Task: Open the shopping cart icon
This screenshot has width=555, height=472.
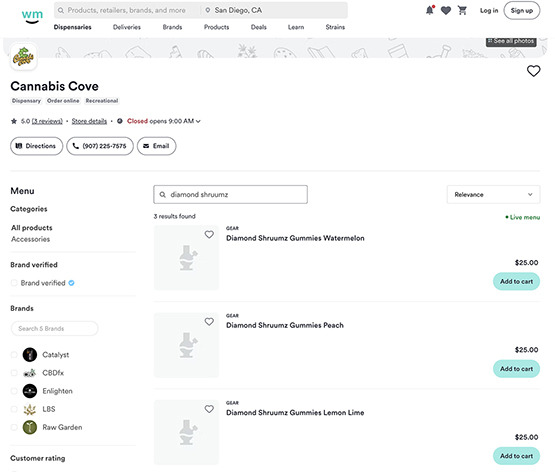Action: pyautogui.click(x=462, y=10)
